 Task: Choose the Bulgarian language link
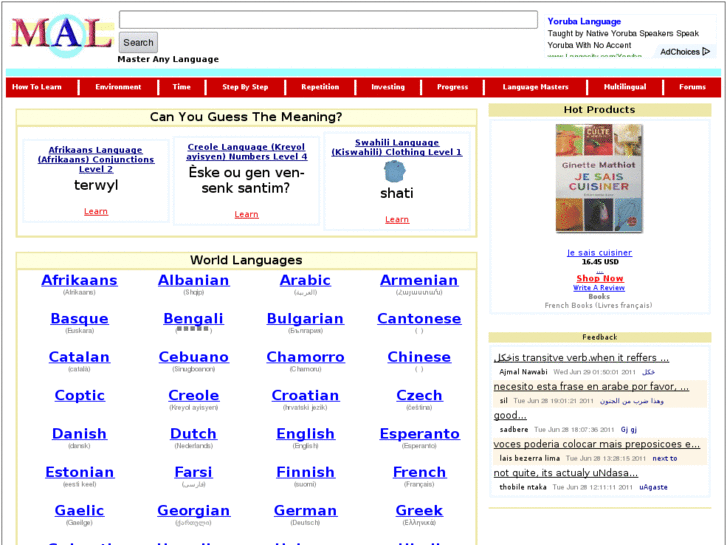[x=305, y=319]
